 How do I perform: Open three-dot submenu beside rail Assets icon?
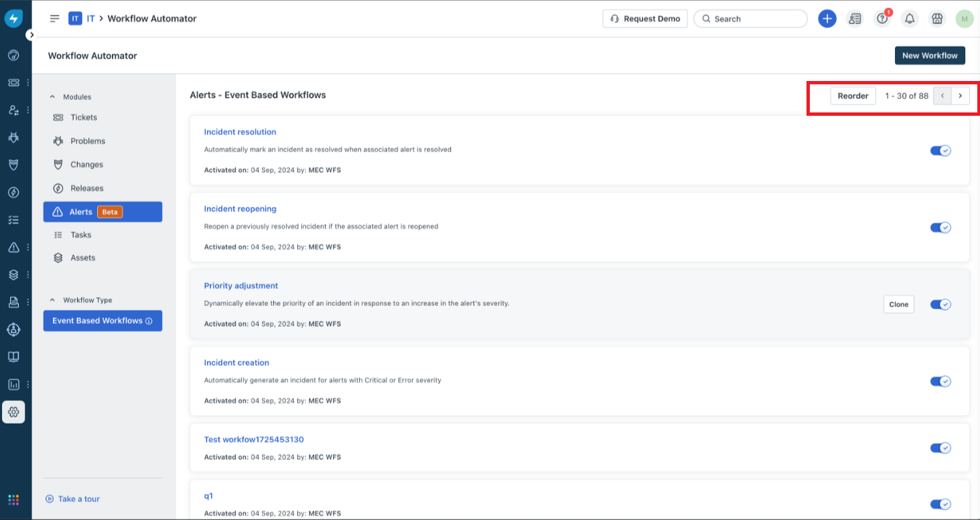(x=28, y=274)
